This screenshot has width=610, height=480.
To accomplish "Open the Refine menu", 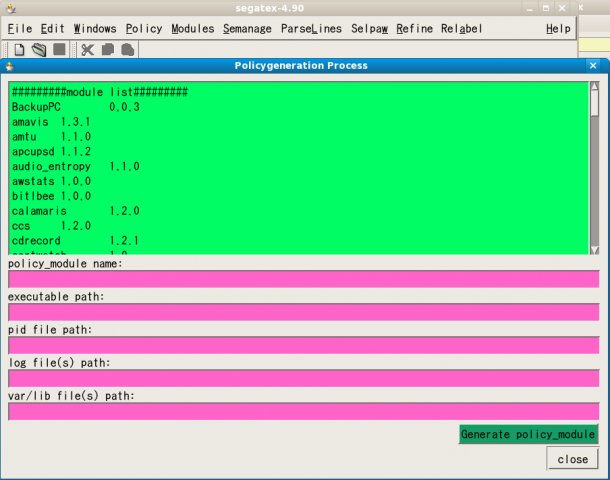I will pyautogui.click(x=414, y=28).
